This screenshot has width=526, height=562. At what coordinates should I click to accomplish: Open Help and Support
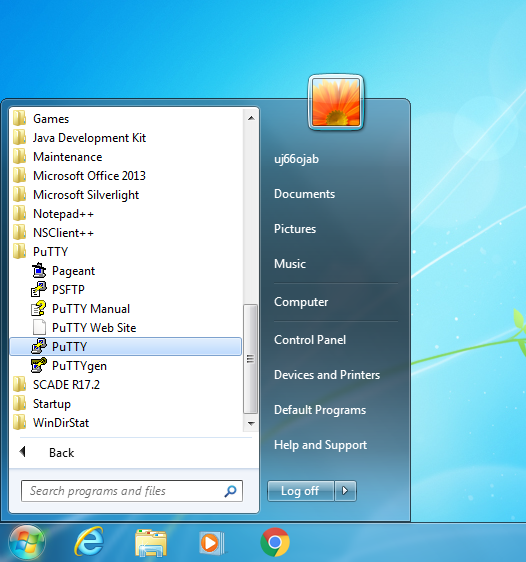pyautogui.click(x=320, y=445)
